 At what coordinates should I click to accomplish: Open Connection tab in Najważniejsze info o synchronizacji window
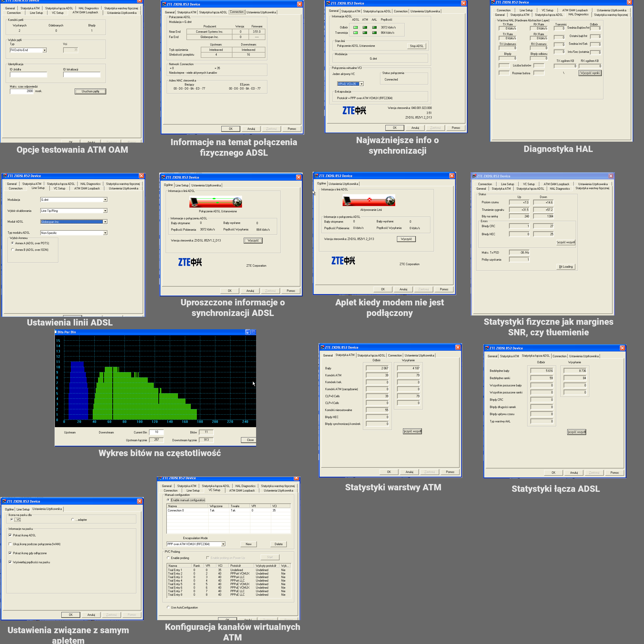coord(401,11)
